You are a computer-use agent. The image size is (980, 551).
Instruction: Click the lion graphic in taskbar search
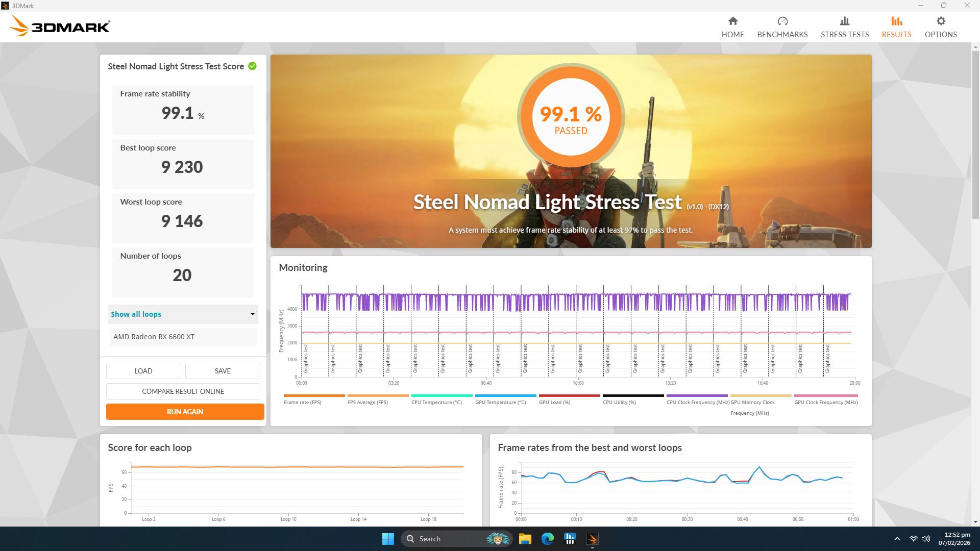tap(498, 539)
